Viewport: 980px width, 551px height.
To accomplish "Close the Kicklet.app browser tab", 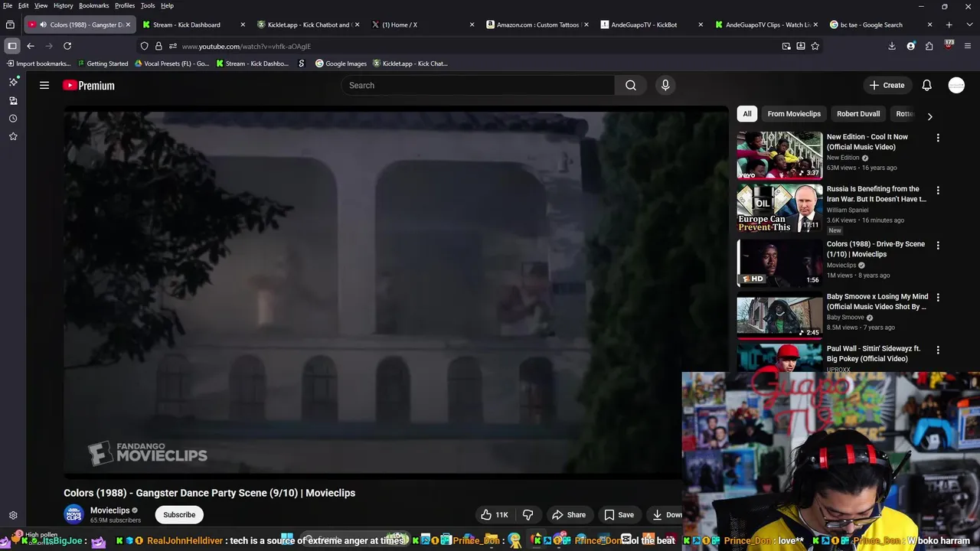I will (x=358, y=24).
